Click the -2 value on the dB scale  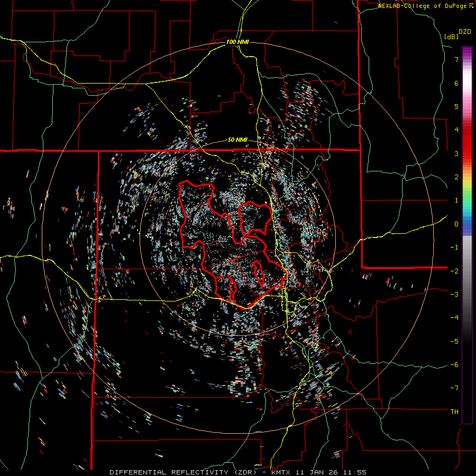(x=454, y=271)
